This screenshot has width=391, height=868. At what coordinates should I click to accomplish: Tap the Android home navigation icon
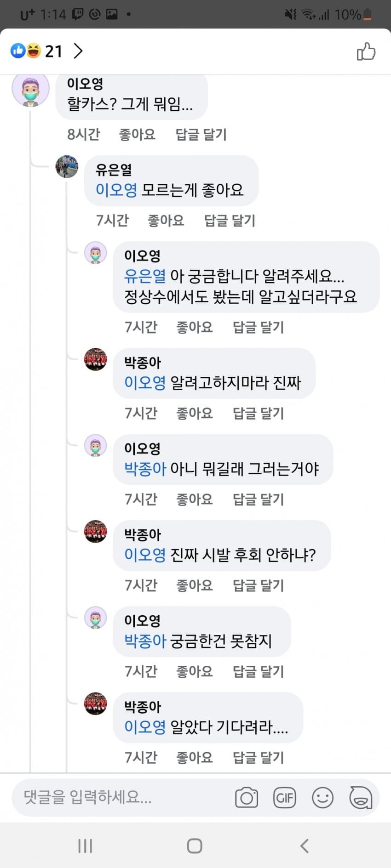[x=195, y=845]
